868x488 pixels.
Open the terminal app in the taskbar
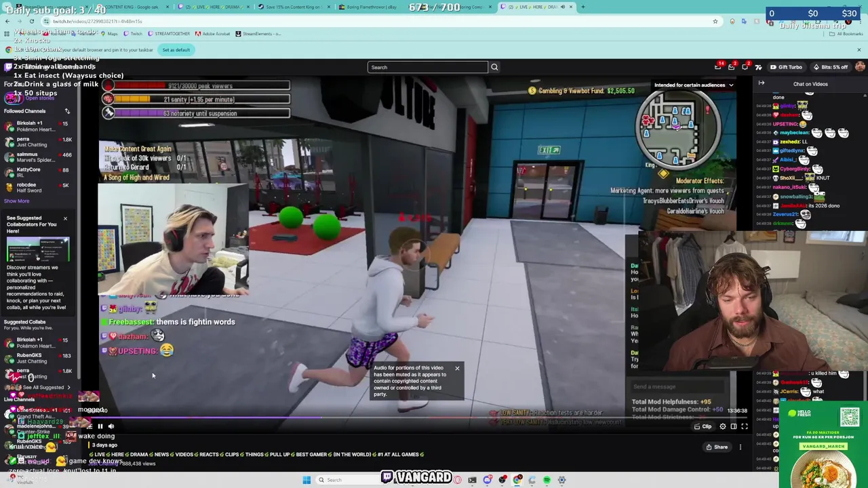(x=472, y=480)
